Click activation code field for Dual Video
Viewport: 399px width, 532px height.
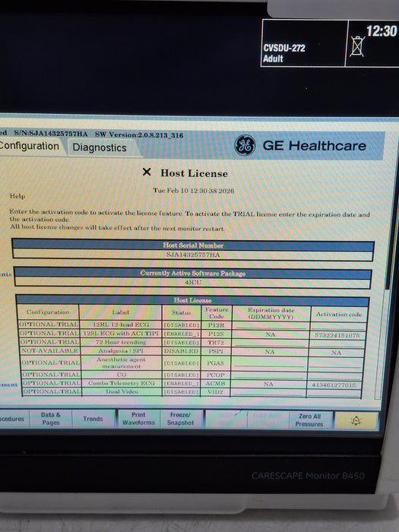coord(334,393)
